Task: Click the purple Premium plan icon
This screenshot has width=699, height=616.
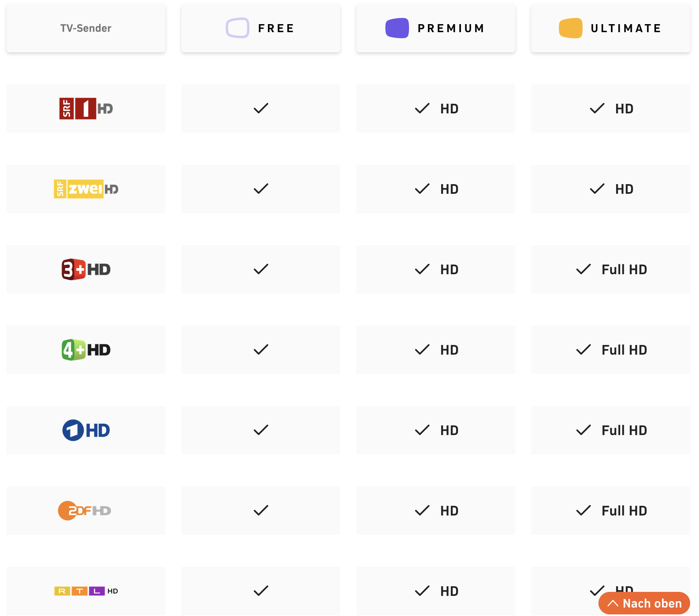Action: coord(397,28)
